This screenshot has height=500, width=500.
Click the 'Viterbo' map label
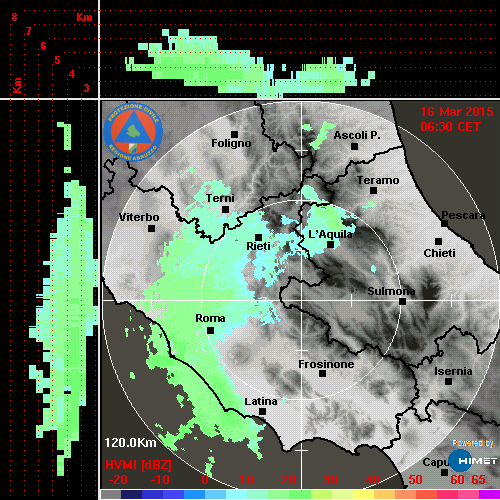139,217
